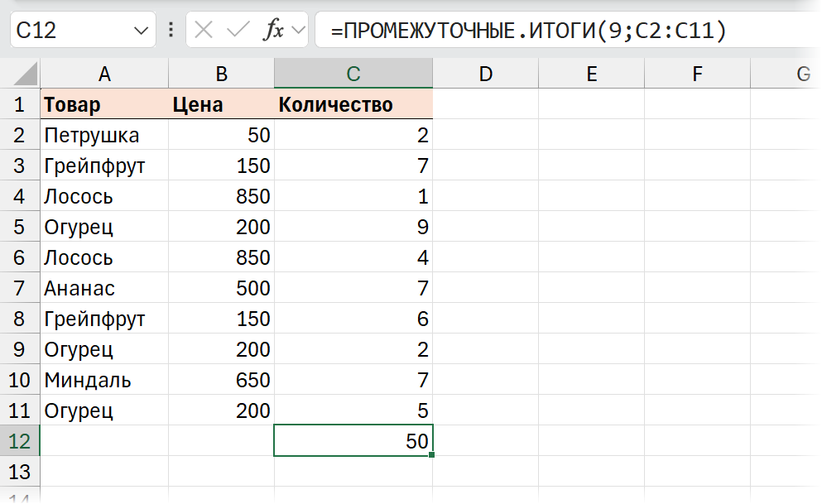Select column G by its header
Image resolution: width=822 pixels, height=504 pixels.
(802, 74)
